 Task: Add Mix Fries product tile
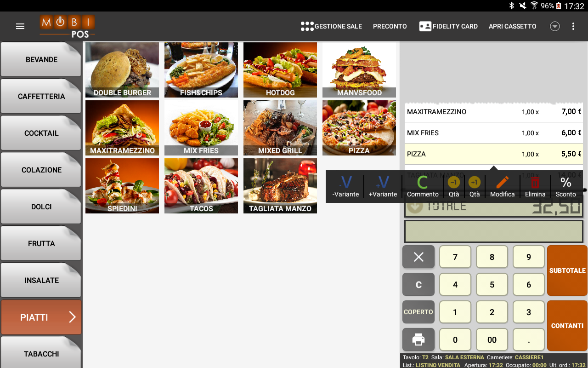201,128
